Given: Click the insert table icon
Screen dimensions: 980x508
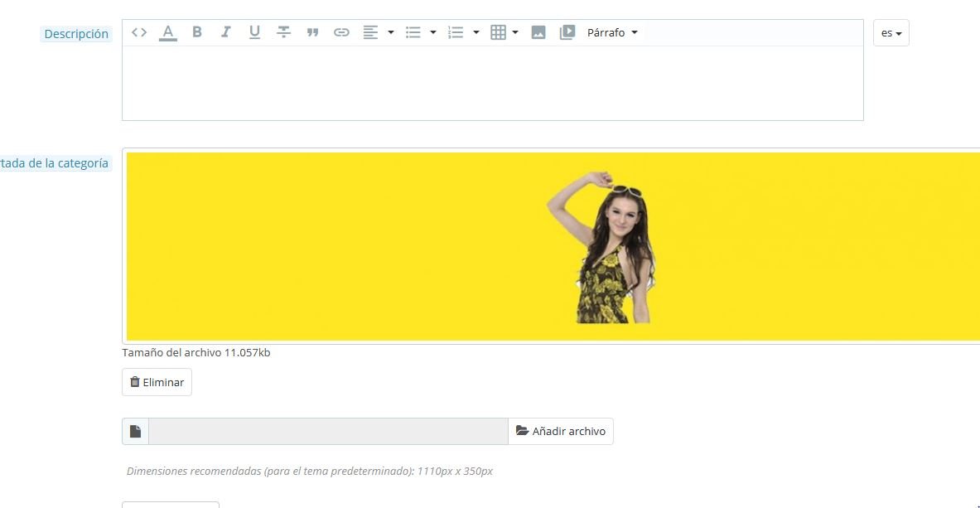Looking at the screenshot, I should [498, 32].
